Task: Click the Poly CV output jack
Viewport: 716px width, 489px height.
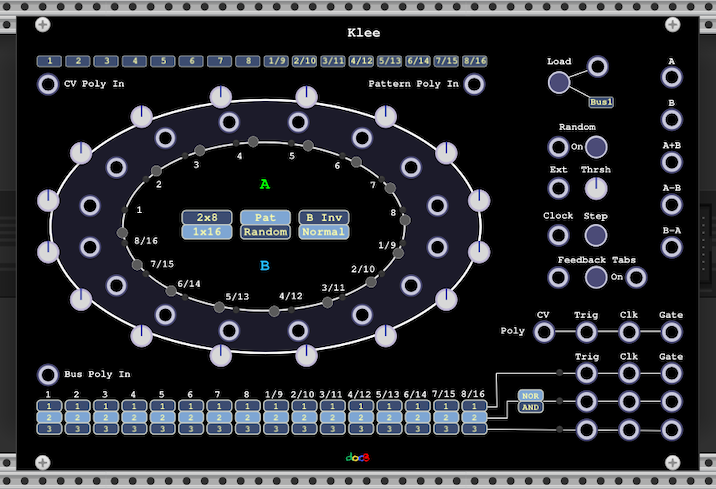Action: [x=544, y=332]
